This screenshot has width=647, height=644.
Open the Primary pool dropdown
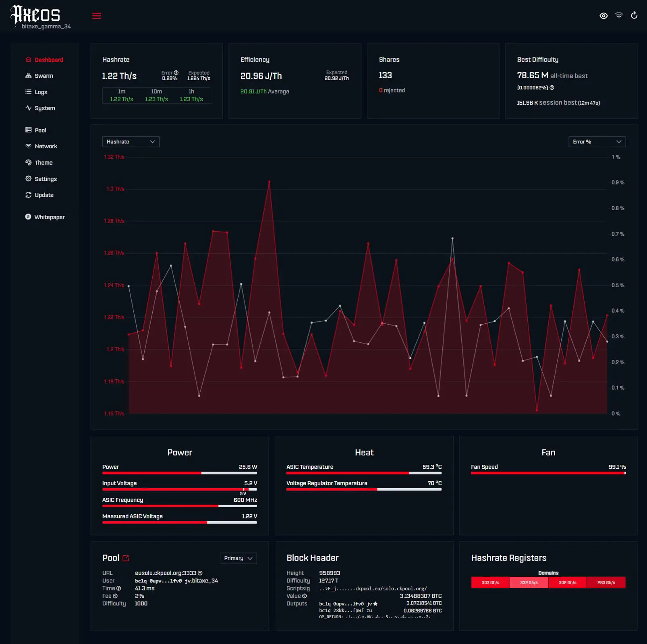(x=238, y=558)
